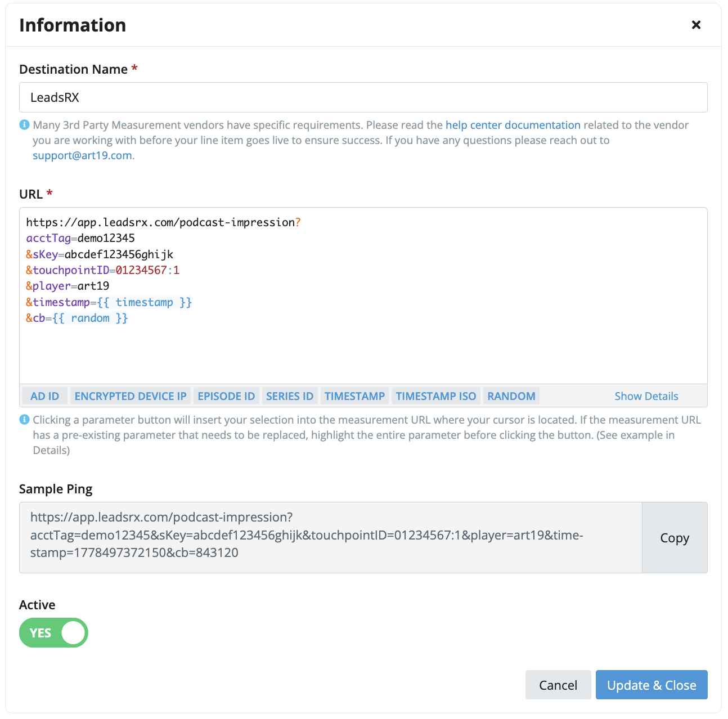The image size is (728, 719).
Task: Insert the SERIES ID parameter
Action: click(x=290, y=396)
